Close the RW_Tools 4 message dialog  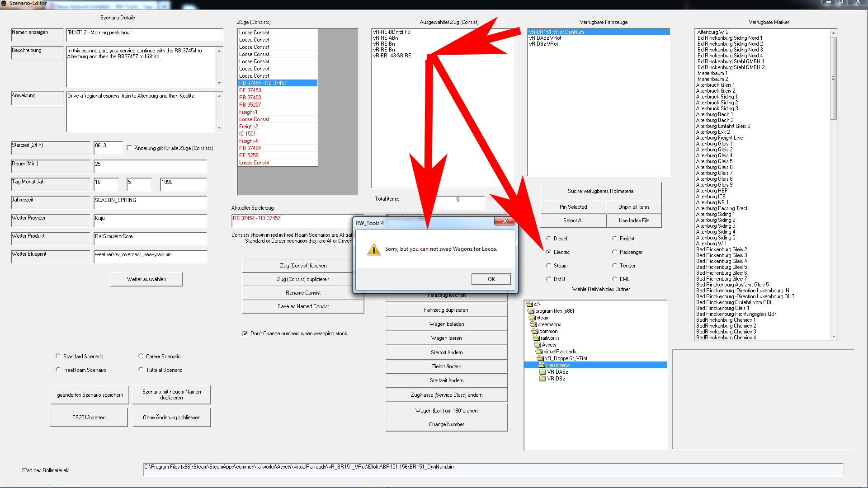[x=505, y=221]
